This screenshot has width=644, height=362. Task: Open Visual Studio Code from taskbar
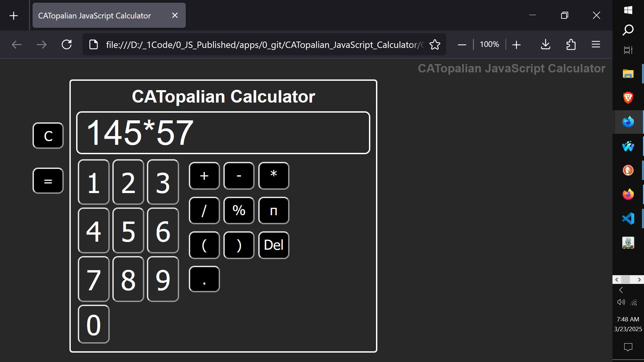[628, 219]
